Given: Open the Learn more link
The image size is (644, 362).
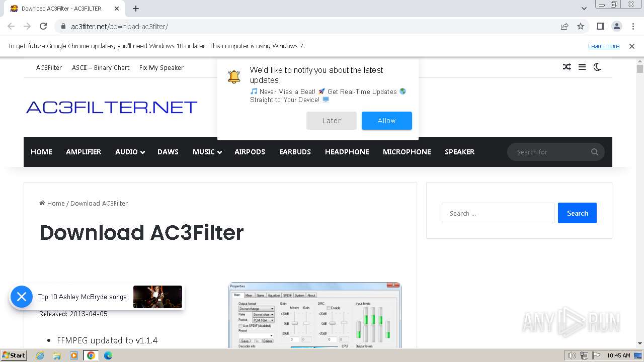Looking at the screenshot, I should click(x=604, y=46).
